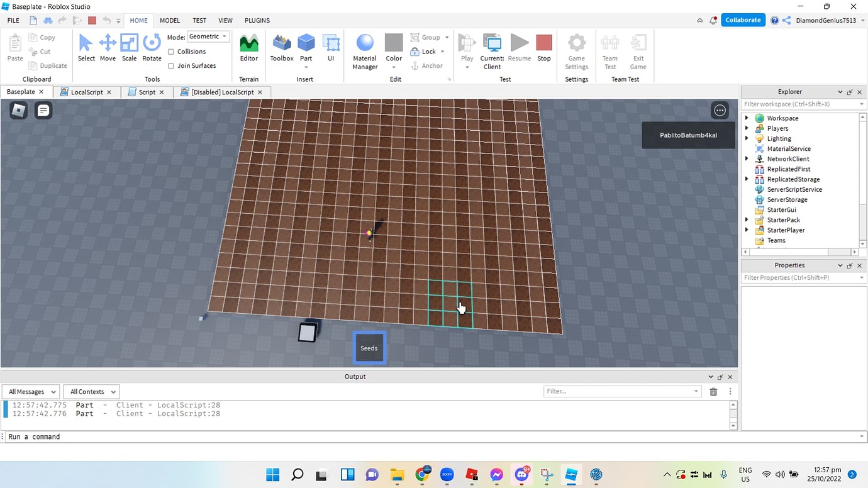Switch view with Current Client button
The image size is (868, 488).
[x=492, y=52]
